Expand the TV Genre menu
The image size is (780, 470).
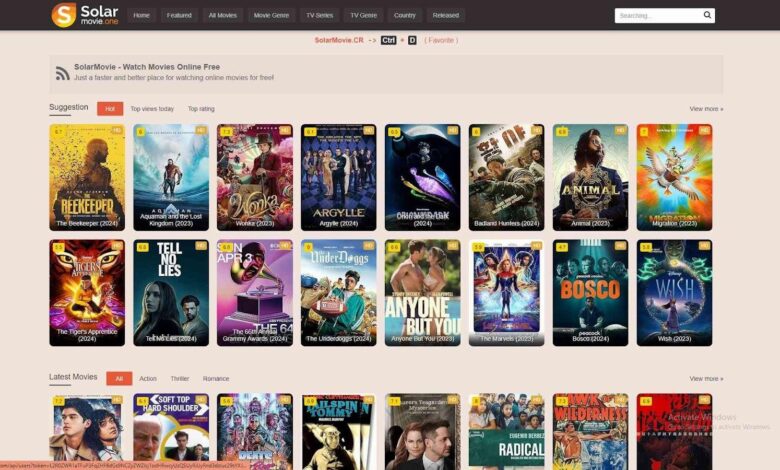pos(363,15)
